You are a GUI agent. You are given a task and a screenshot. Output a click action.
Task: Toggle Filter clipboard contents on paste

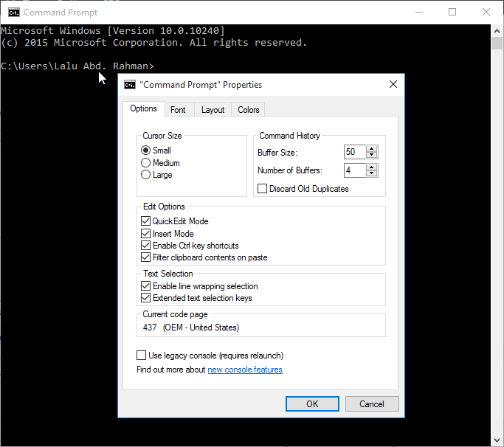point(145,257)
